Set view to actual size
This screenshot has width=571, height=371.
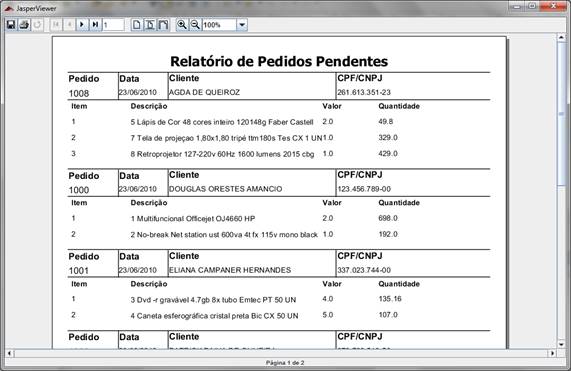(137, 25)
